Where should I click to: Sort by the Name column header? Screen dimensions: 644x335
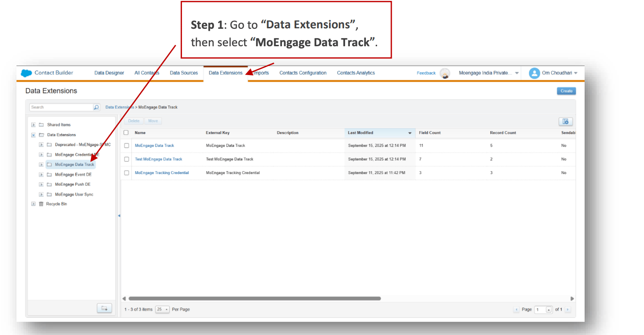coord(140,133)
